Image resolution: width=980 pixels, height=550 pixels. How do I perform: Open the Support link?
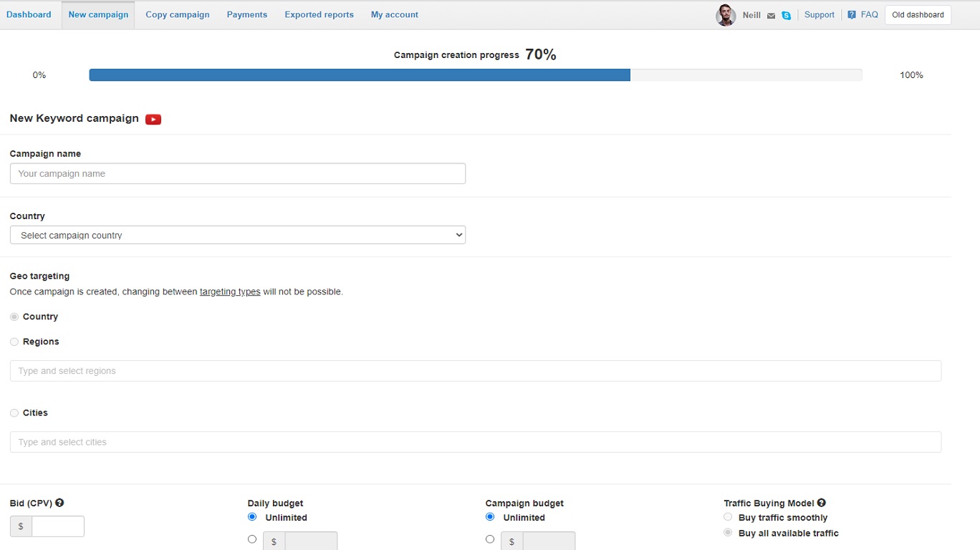(819, 14)
